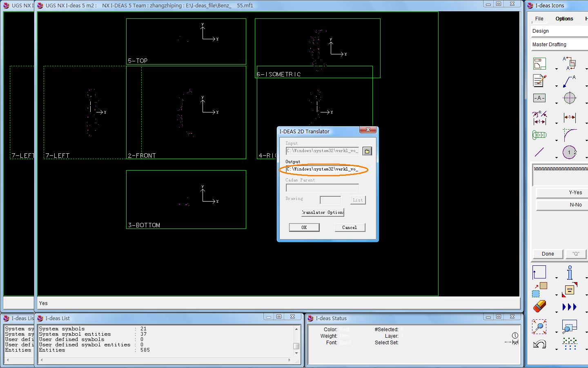Expand the drawing sheet icon's flyout arrow
The height and width of the screenshot is (368, 588).
pos(557,69)
